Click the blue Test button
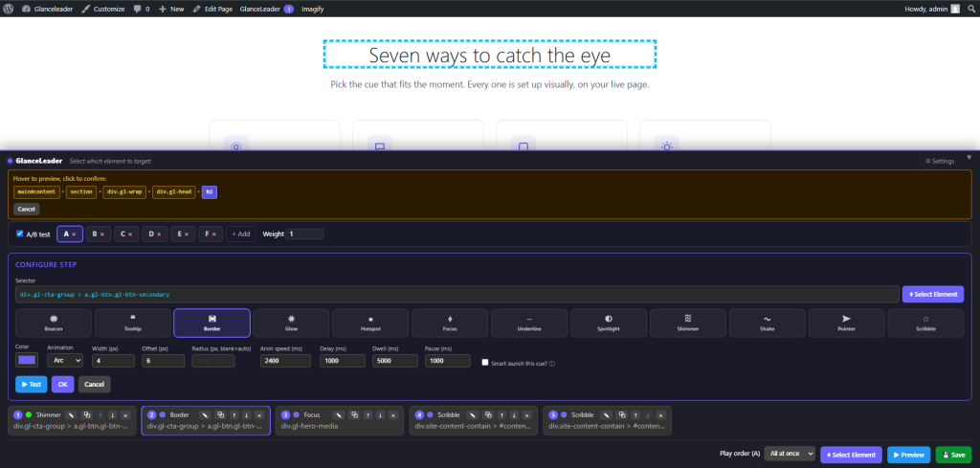 pyautogui.click(x=32, y=385)
